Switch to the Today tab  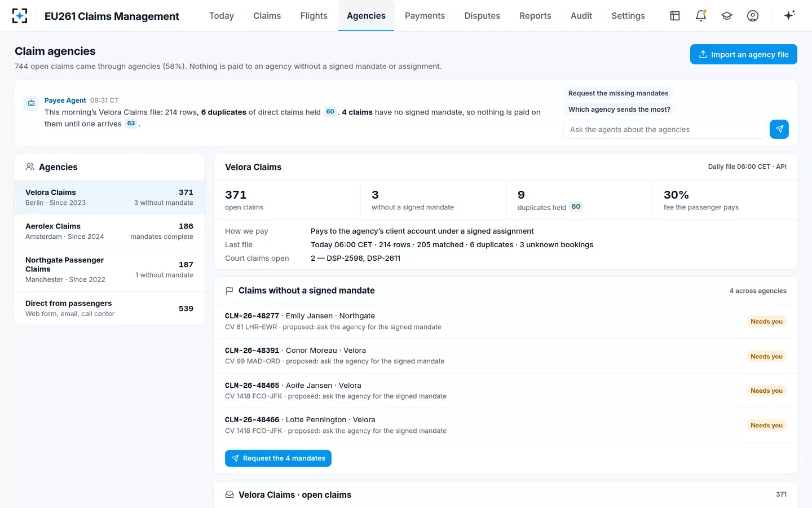point(222,16)
